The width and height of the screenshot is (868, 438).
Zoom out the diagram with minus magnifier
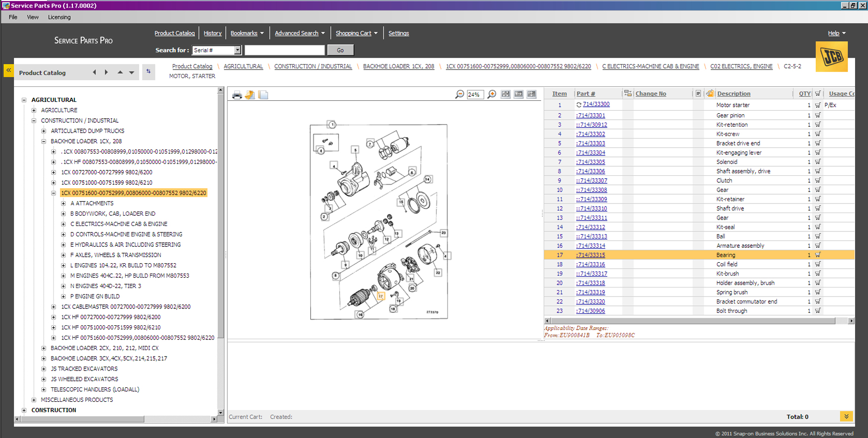tap(459, 94)
